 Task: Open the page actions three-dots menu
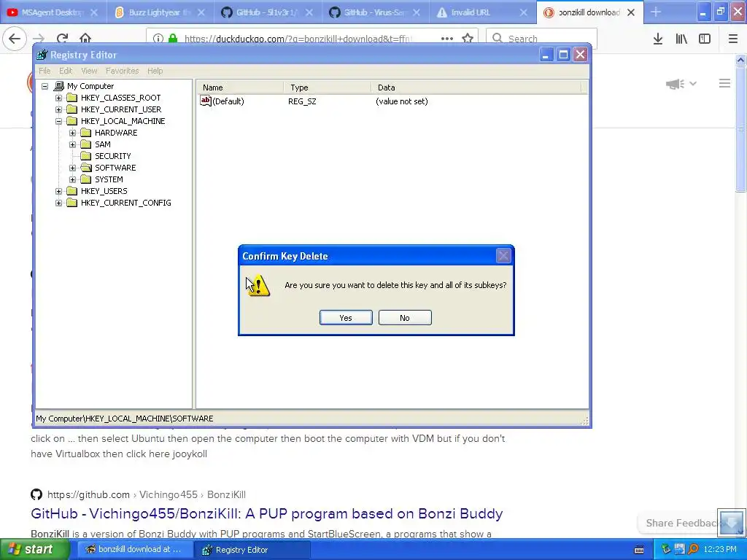(x=447, y=39)
